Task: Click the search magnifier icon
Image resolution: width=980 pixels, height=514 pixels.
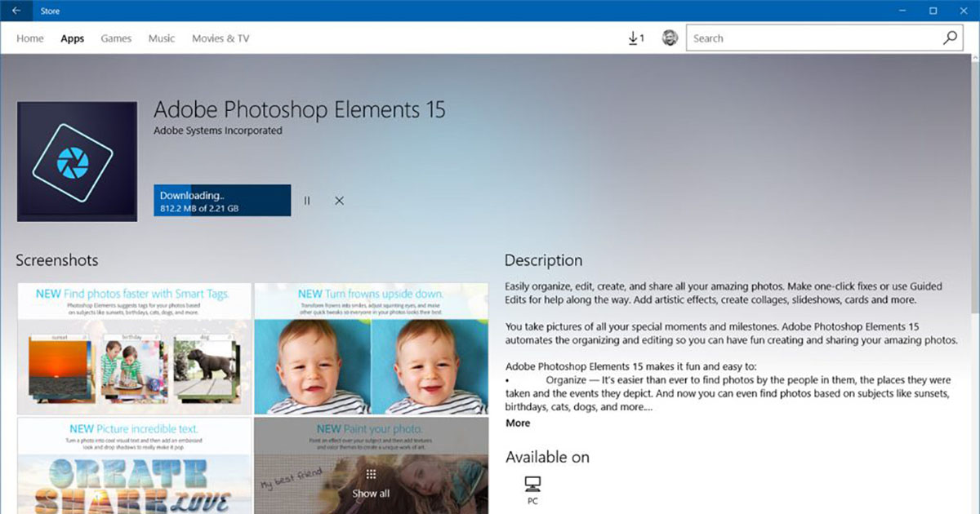Action: pyautogui.click(x=950, y=38)
